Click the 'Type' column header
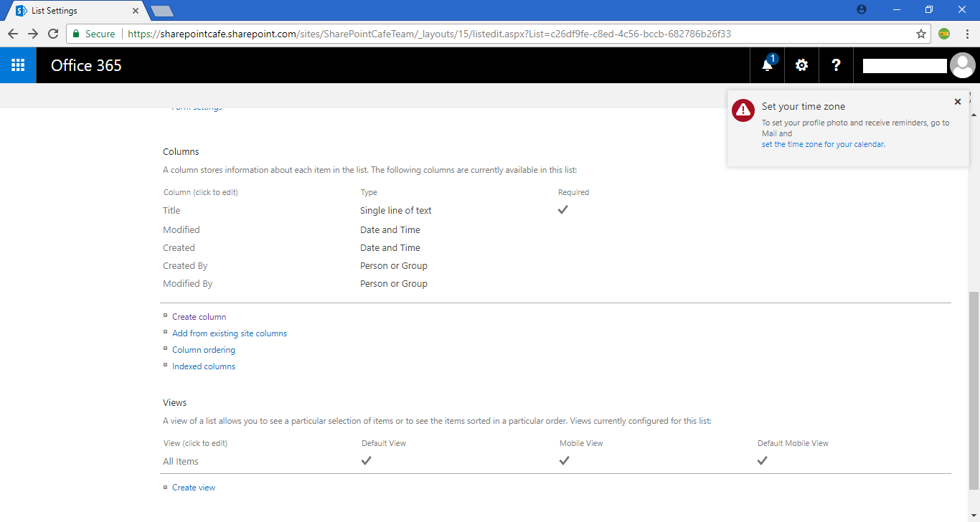This screenshot has width=980, height=522. pyautogui.click(x=369, y=192)
